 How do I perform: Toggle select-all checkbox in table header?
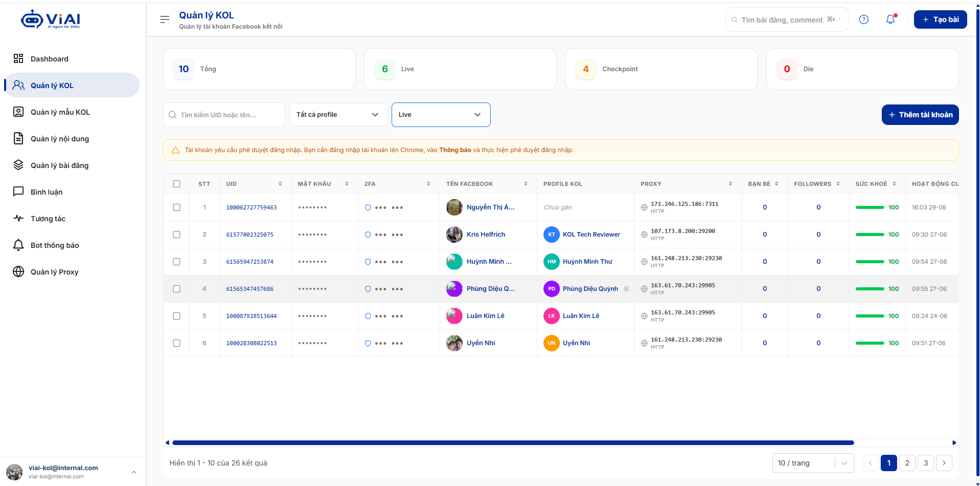tap(177, 184)
